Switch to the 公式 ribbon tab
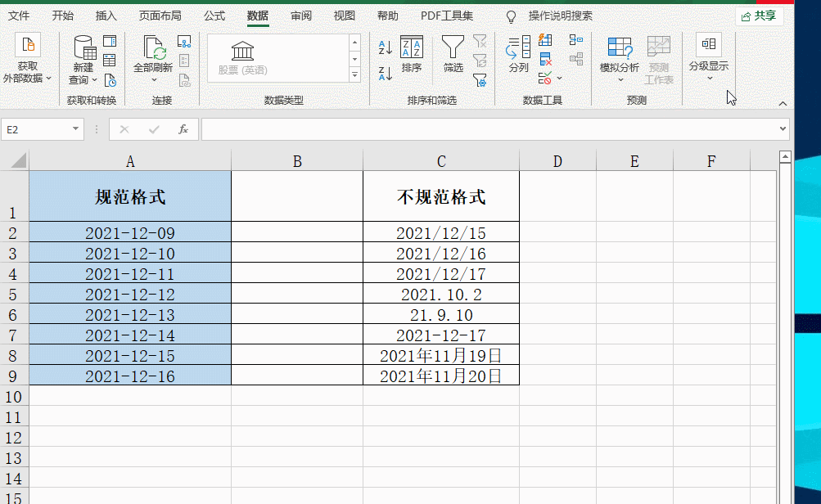The image size is (821, 504). (x=214, y=15)
